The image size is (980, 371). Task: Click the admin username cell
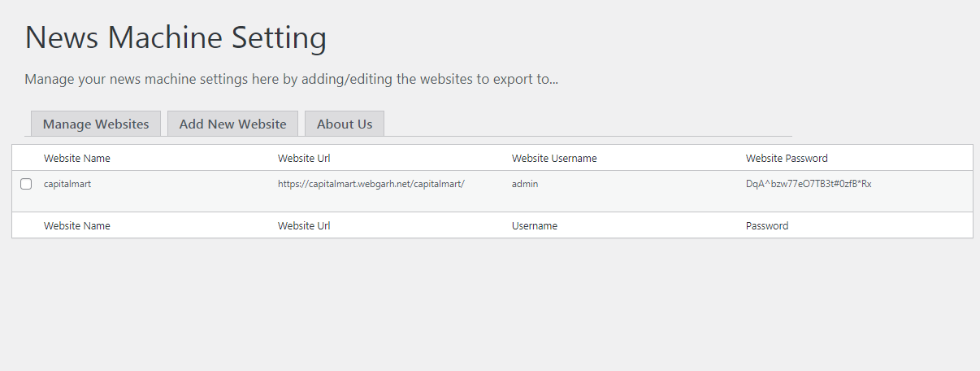pyautogui.click(x=525, y=184)
